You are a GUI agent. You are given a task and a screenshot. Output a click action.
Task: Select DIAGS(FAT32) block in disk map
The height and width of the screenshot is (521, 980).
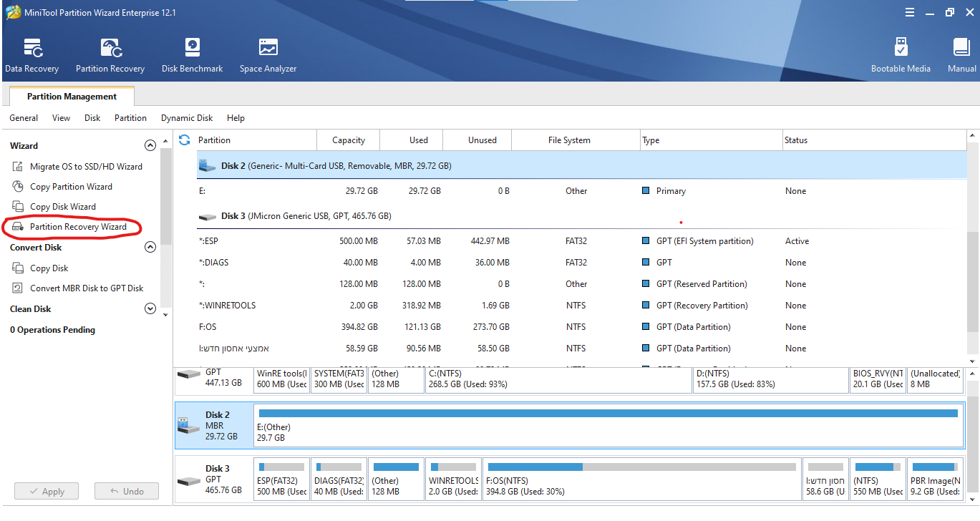point(339,479)
